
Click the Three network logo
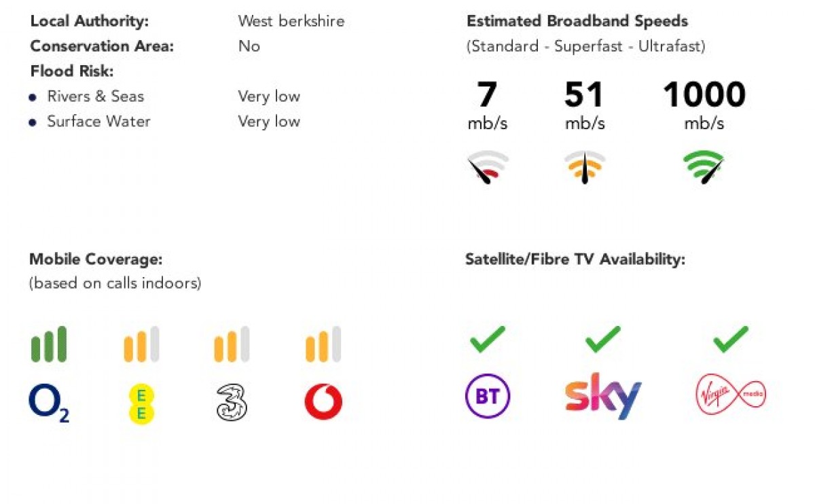232,402
